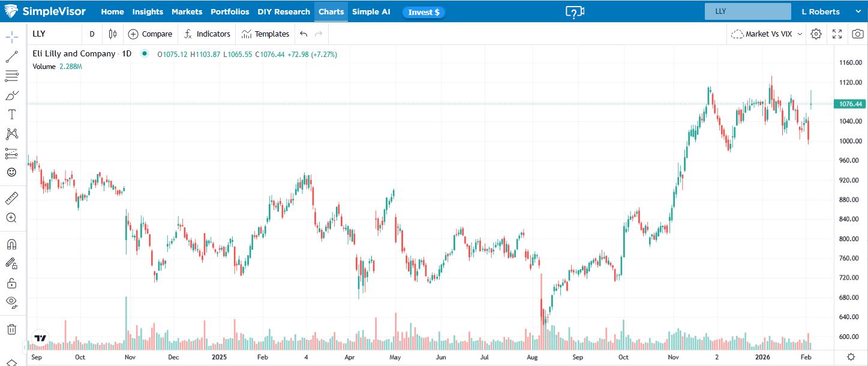Open the DIY Research menu
Image resolution: width=868 pixels, height=366 pixels.
(284, 11)
